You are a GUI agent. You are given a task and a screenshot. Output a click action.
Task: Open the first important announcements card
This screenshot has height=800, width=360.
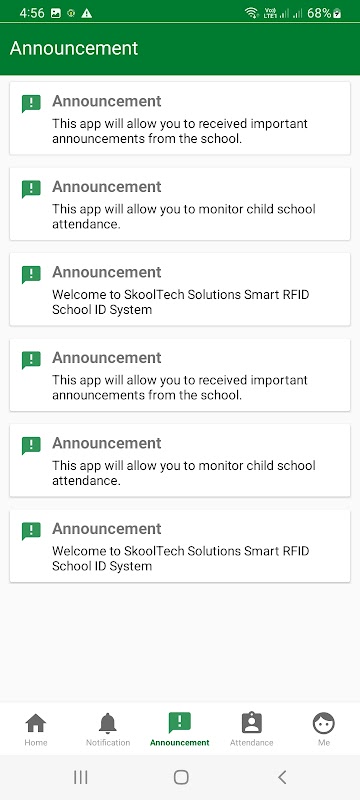click(x=180, y=118)
